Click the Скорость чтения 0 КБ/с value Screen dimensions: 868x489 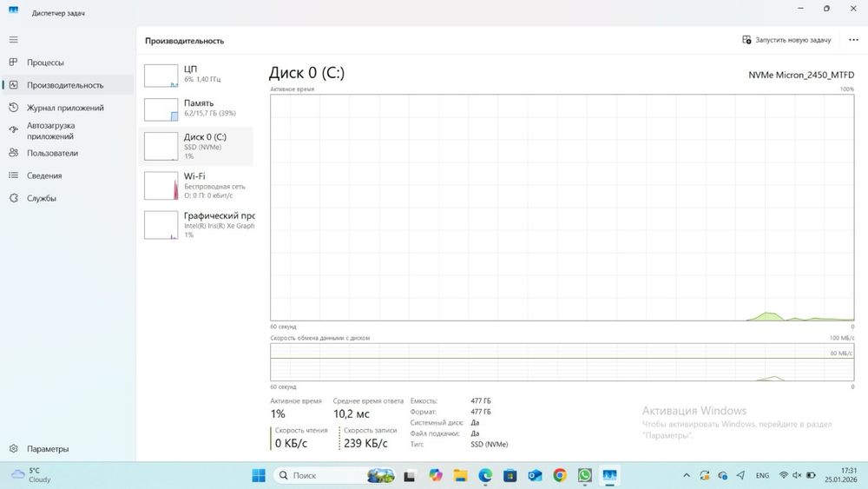291,443
